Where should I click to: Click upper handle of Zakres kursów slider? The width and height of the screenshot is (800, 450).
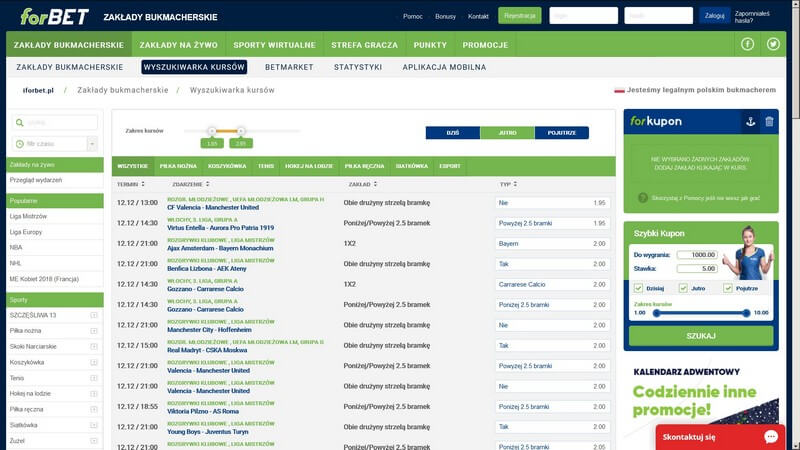coord(241,131)
